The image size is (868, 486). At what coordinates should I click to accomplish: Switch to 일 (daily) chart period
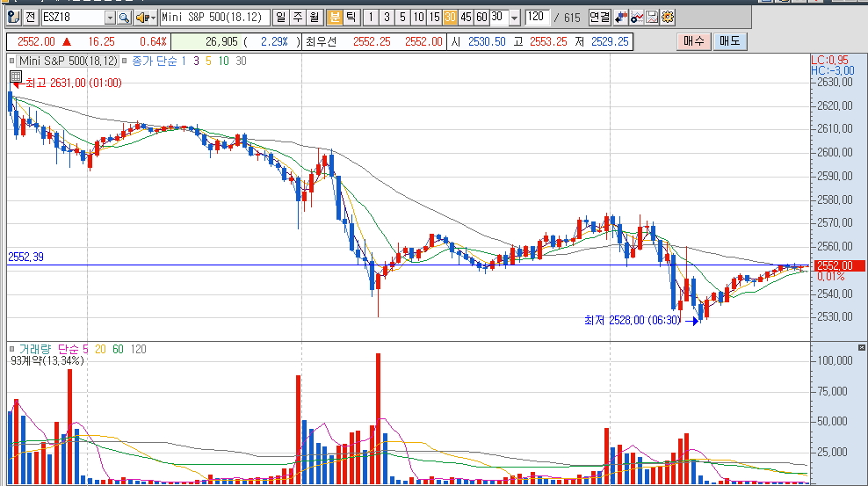click(280, 17)
